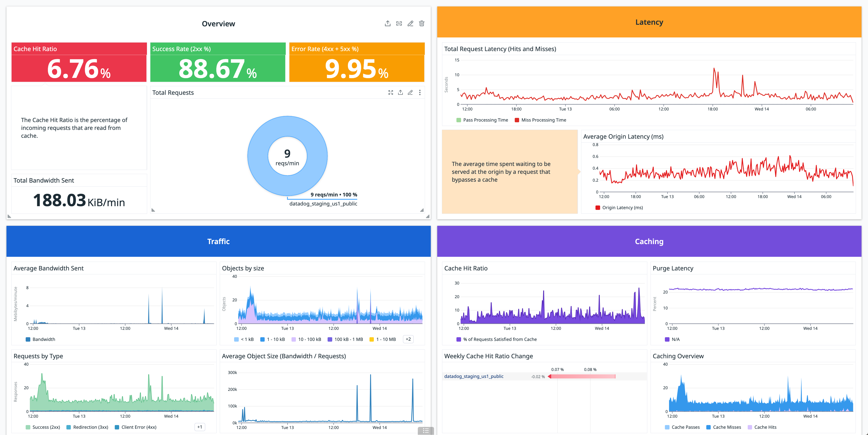The height and width of the screenshot is (435, 868).
Task: Open the Total Requests three-dot menu
Action: pyautogui.click(x=420, y=92)
